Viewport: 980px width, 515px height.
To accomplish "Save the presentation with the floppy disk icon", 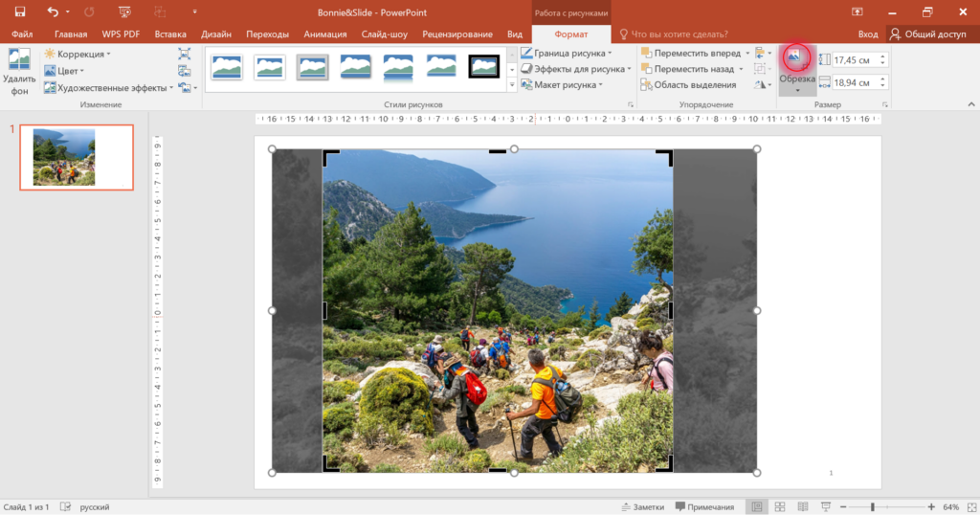I will [x=20, y=11].
